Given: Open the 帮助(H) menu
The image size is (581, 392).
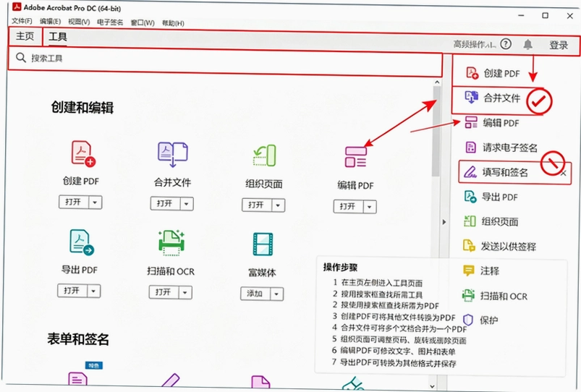Looking at the screenshot, I should (173, 23).
